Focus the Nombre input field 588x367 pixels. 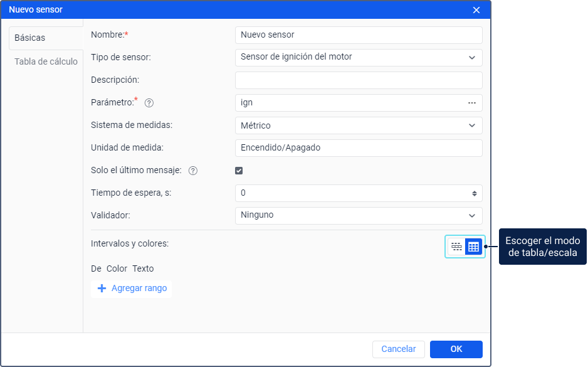tap(359, 35)
